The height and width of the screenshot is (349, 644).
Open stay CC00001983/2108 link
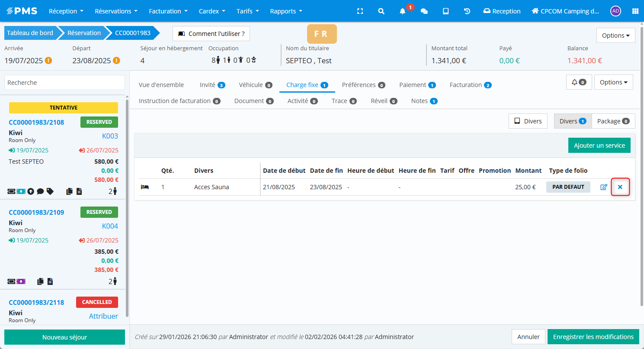coord(36,122)
